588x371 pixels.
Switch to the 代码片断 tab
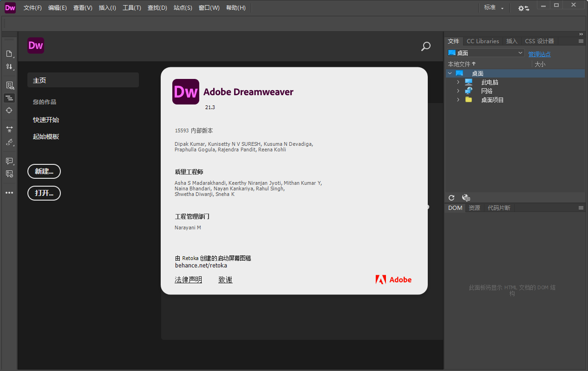499,208
